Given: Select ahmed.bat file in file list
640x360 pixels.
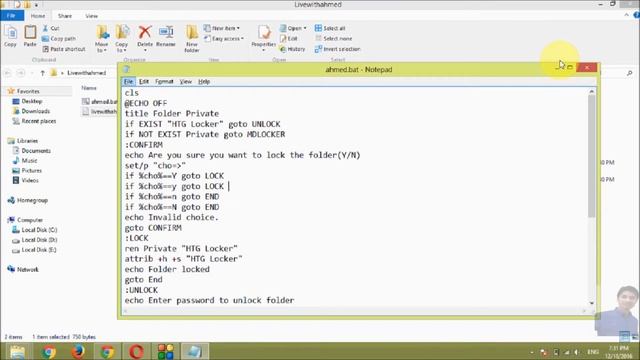Looking at the screenshot, I should 100,102.
